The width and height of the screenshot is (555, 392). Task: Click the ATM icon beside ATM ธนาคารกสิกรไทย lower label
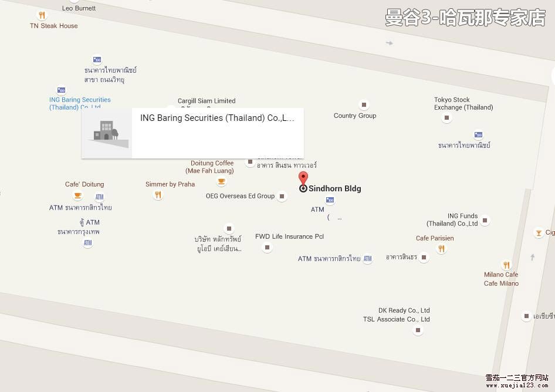[368, 259]
